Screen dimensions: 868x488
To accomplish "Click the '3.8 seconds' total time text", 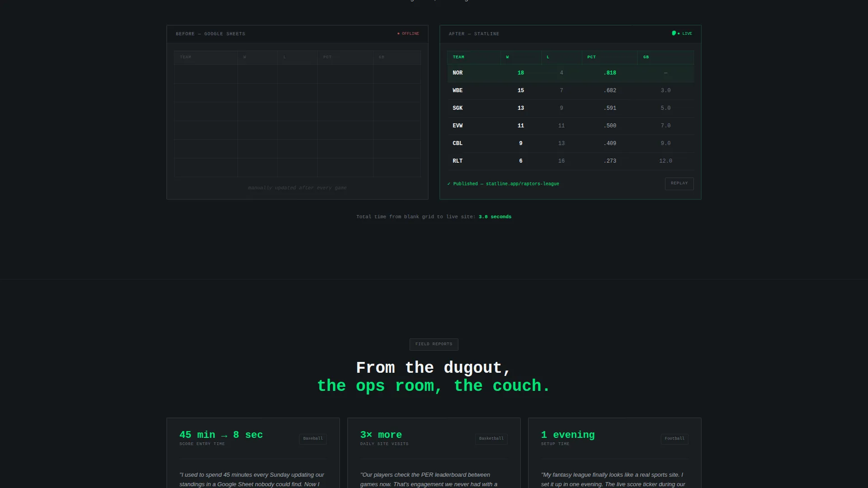I will [x=495, y=217].
